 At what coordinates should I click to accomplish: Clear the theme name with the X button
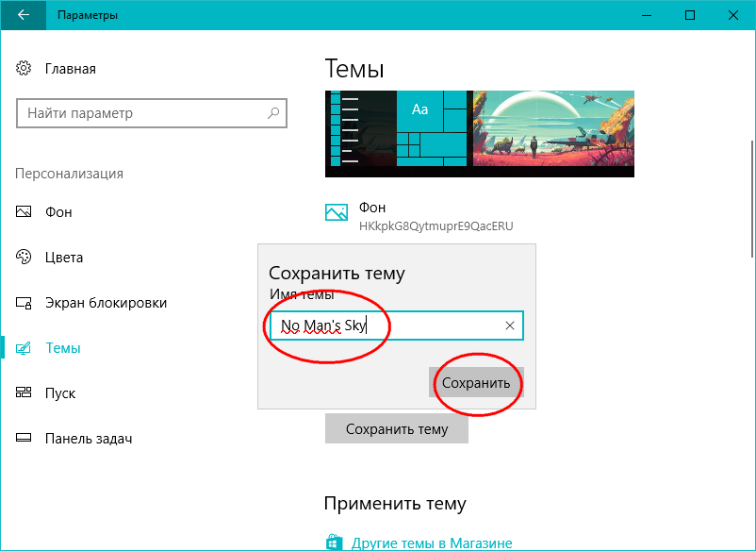click(x=510, y=326)
